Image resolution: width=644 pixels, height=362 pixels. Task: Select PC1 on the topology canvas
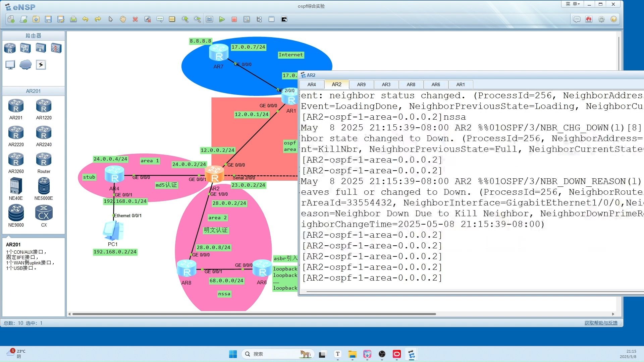tap(113, 231)
